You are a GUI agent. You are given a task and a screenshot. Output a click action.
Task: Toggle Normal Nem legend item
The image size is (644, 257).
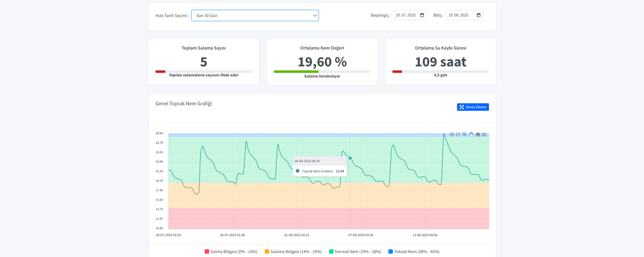pos(355,251)
